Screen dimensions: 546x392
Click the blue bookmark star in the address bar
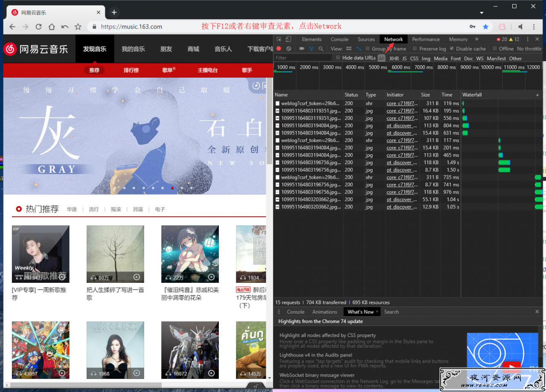click(x=485, y=26)
